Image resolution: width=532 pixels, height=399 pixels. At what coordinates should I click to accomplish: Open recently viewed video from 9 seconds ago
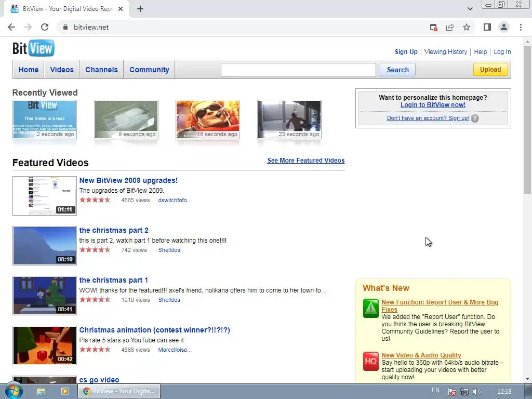[126, 119]
